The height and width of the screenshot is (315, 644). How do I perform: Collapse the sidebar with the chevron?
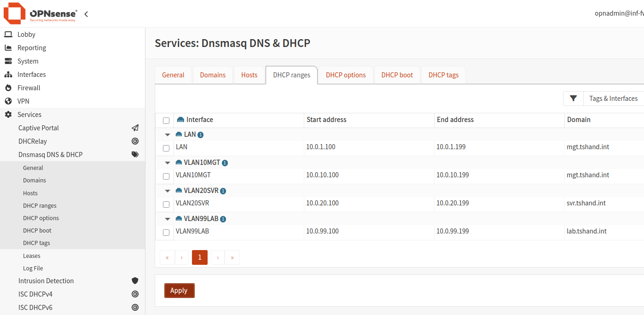86,14
